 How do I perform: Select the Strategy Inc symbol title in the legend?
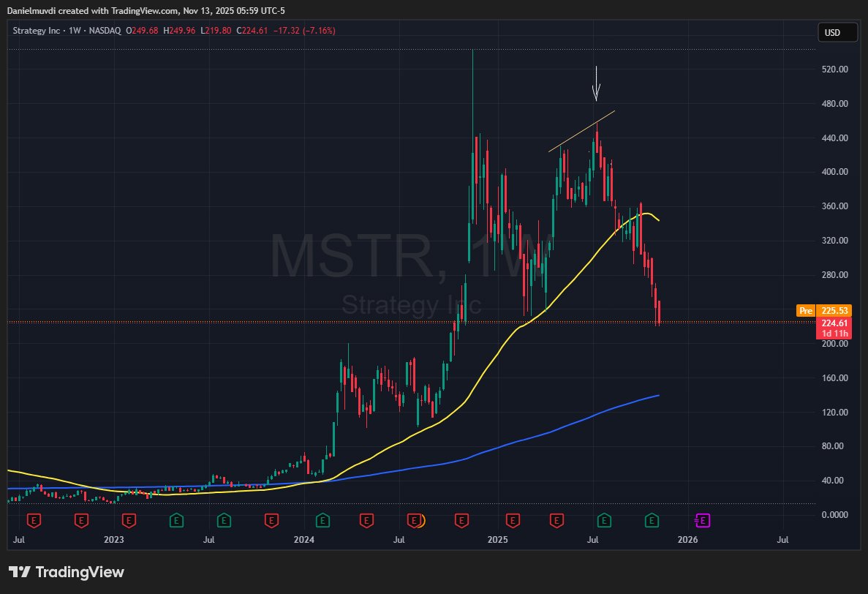36,31
